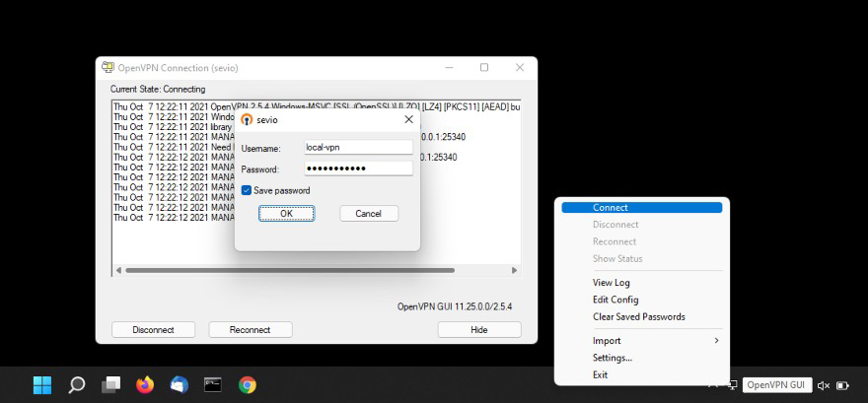868x403 pixels.
Task: Focus the Username field
Action: click(x=359, y=148)
